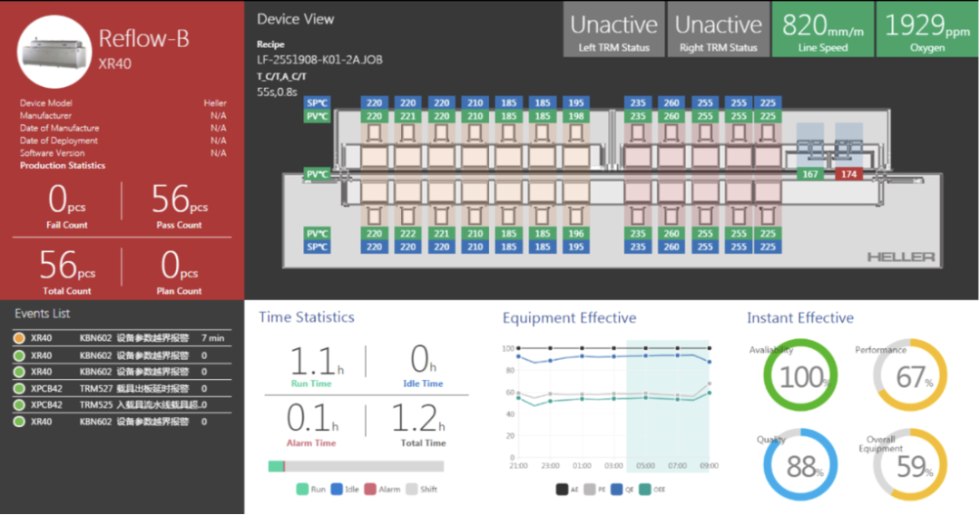
Task: Click the cooling fan above the 167 reading
Action: [810, 150]
